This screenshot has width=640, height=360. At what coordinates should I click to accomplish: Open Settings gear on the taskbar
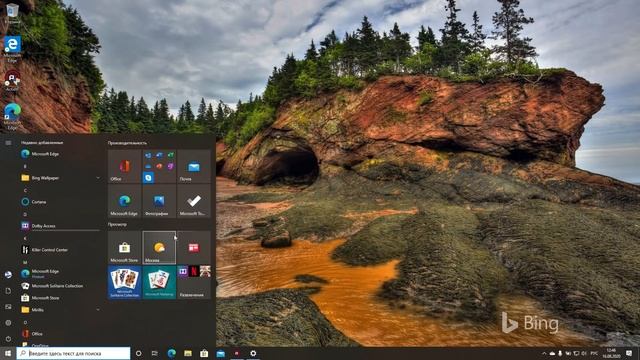pos(253,353)
